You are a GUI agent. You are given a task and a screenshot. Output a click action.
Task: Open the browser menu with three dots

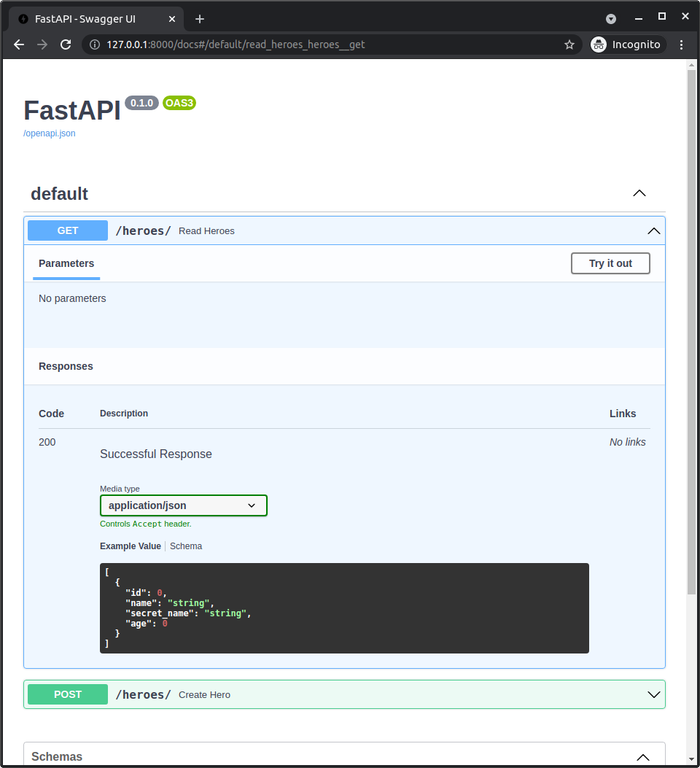tap(681, 44)
